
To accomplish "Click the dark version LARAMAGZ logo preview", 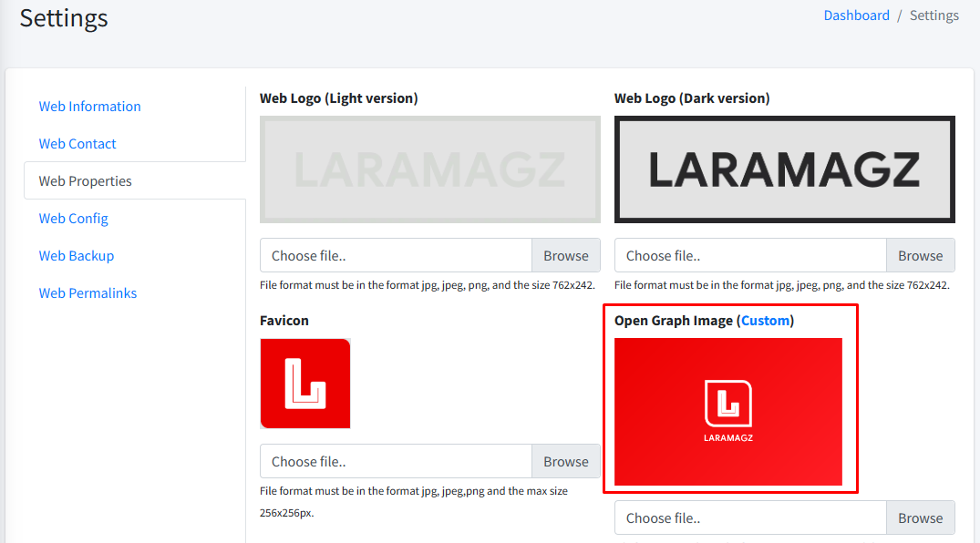I will (784, 169).
